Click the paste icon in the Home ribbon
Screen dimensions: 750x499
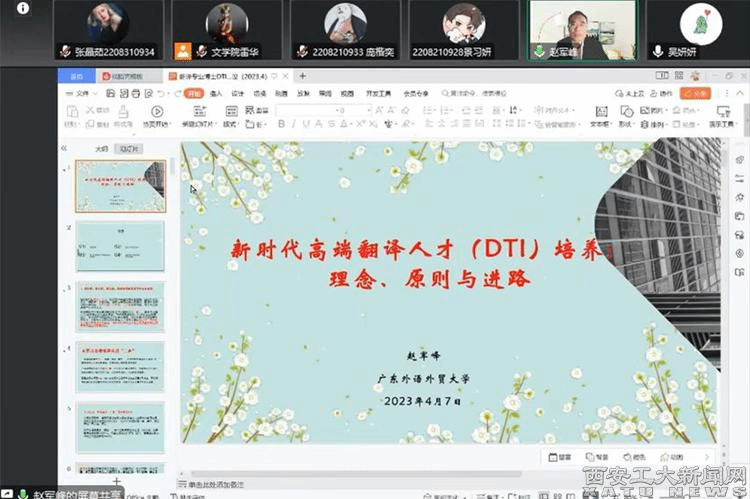71,112
